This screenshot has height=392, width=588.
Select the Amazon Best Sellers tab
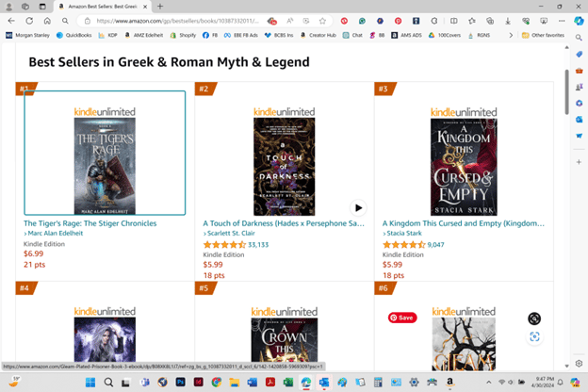pos(103,7)
